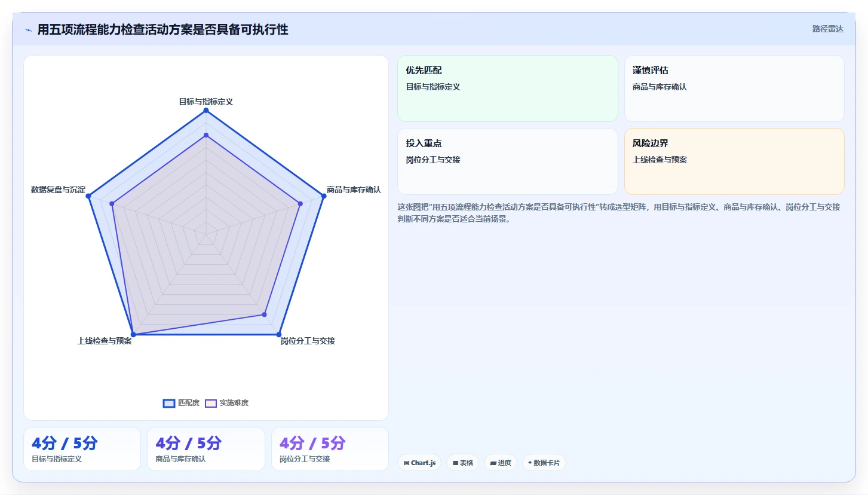
Task: Click the blue data point at 岗位分工与交接
Action: 279,334
